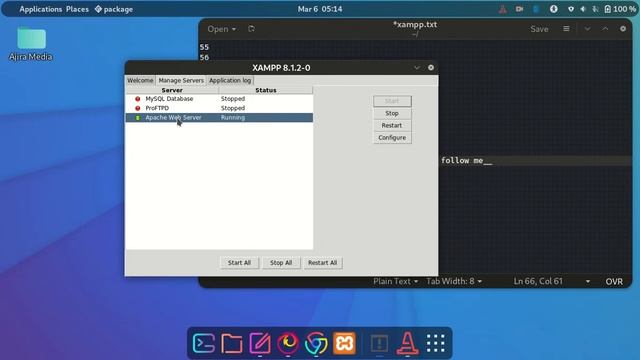Click the Stop All button

281,262
